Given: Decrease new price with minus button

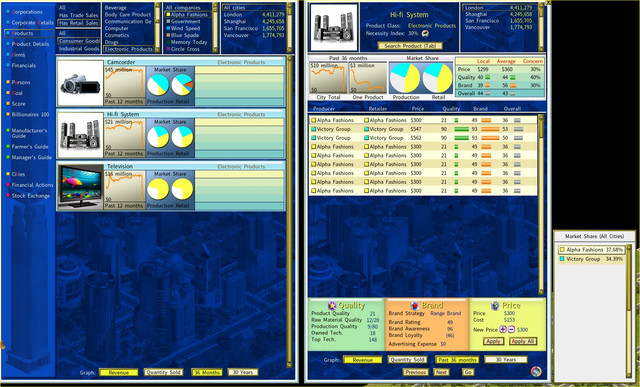Looking at the screenshot, I should pos(511,329).
